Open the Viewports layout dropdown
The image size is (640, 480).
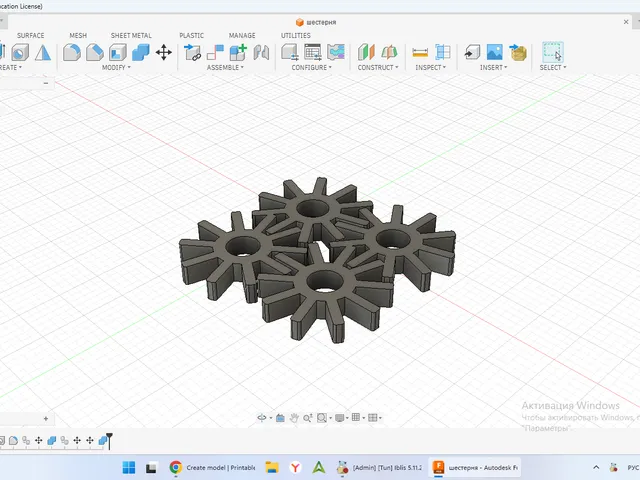[374, 418]
